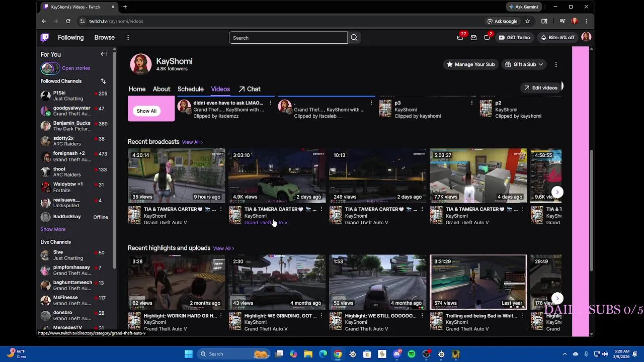Switch to Schedule tab
The image size is (644, 362).
[x=190, y=89]
